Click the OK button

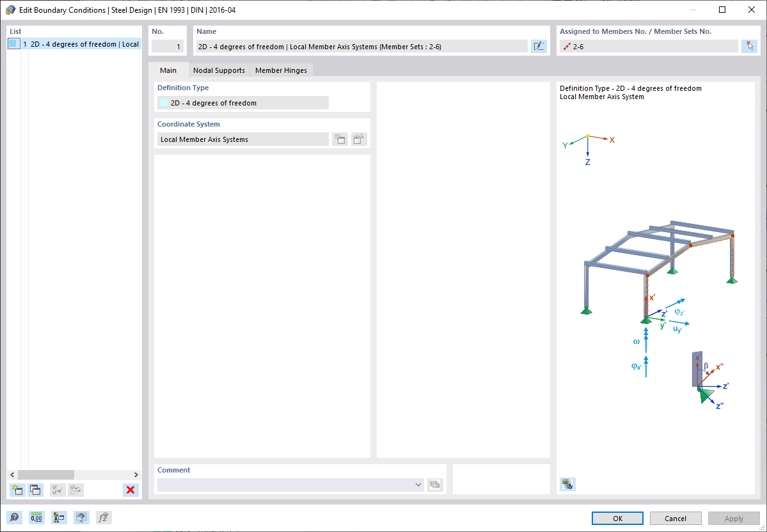617,519
